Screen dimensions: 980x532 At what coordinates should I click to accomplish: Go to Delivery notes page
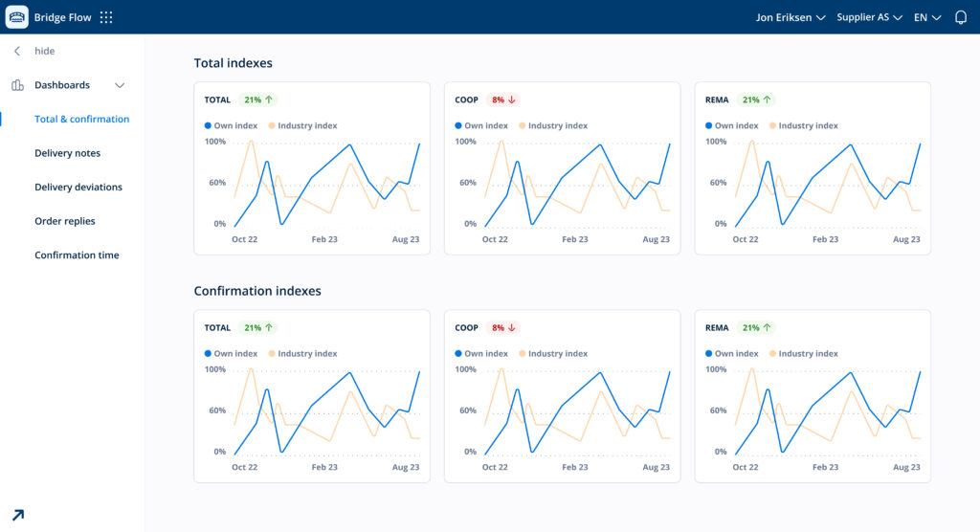pyautogui.click(x=67, y=153)
